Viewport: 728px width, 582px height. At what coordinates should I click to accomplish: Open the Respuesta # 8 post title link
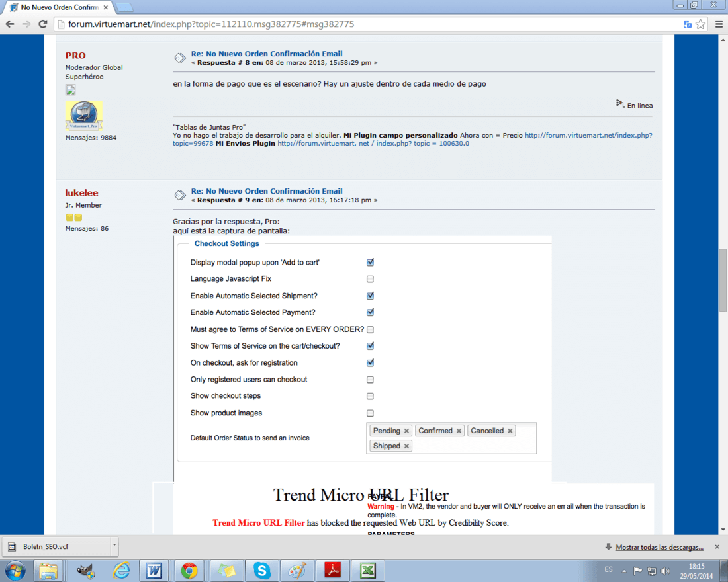267,54
